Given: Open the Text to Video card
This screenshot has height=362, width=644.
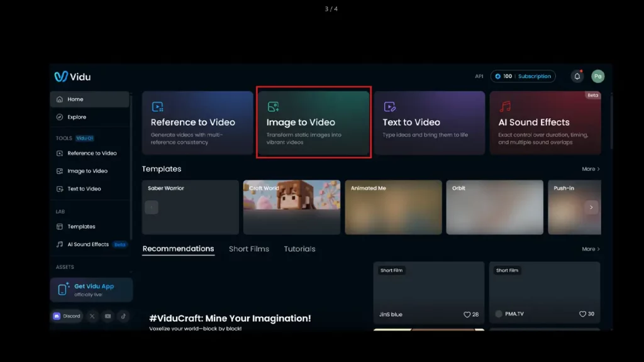Looking at the screenshot, I should pos(430,123).
